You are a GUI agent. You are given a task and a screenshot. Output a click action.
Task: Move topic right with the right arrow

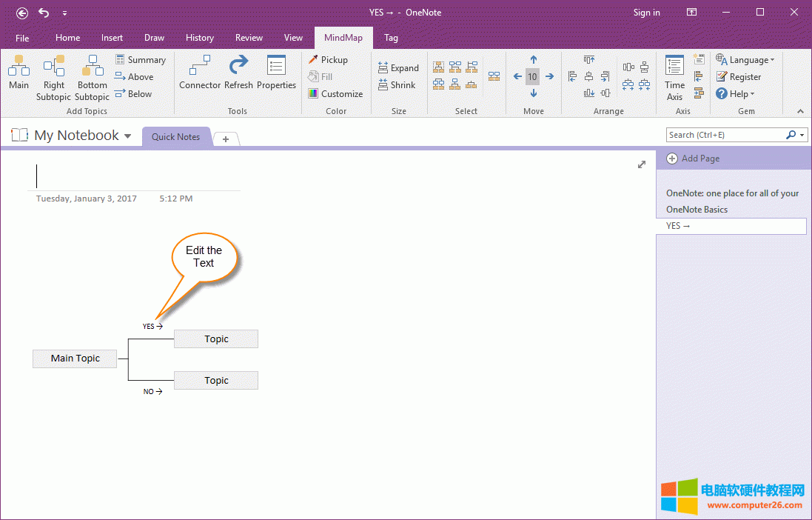[549, 76]
